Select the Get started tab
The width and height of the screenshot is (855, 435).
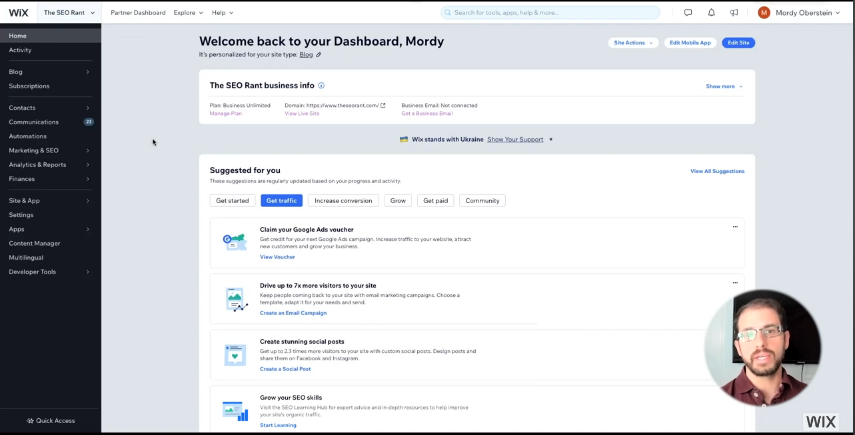pos(232,201)
